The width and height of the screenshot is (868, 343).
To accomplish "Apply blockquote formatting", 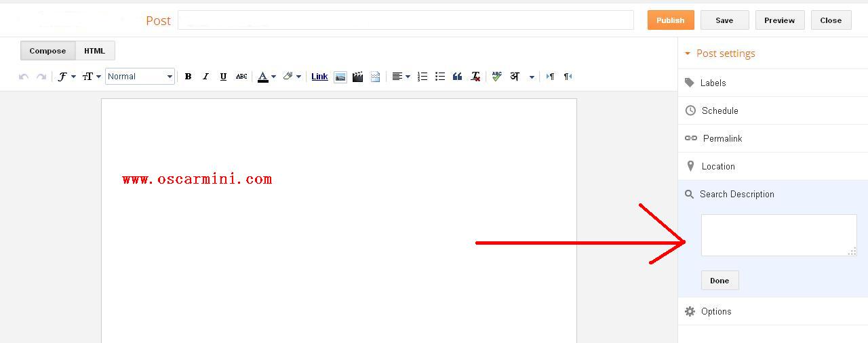I will pos(457,77).
